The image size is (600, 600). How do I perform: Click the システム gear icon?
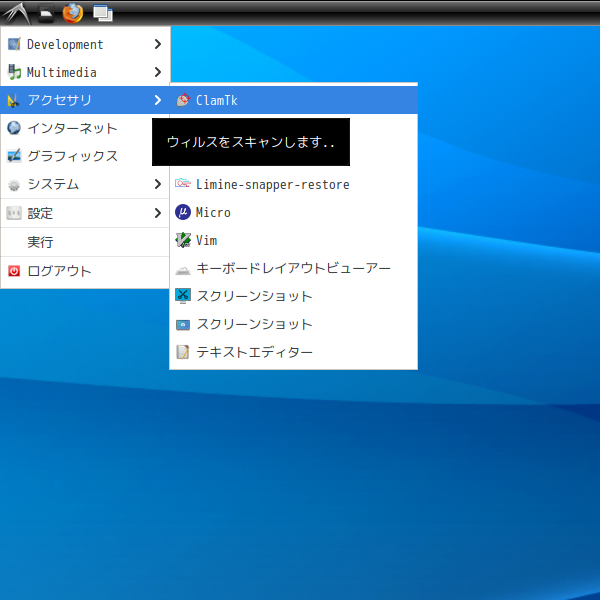14,185
